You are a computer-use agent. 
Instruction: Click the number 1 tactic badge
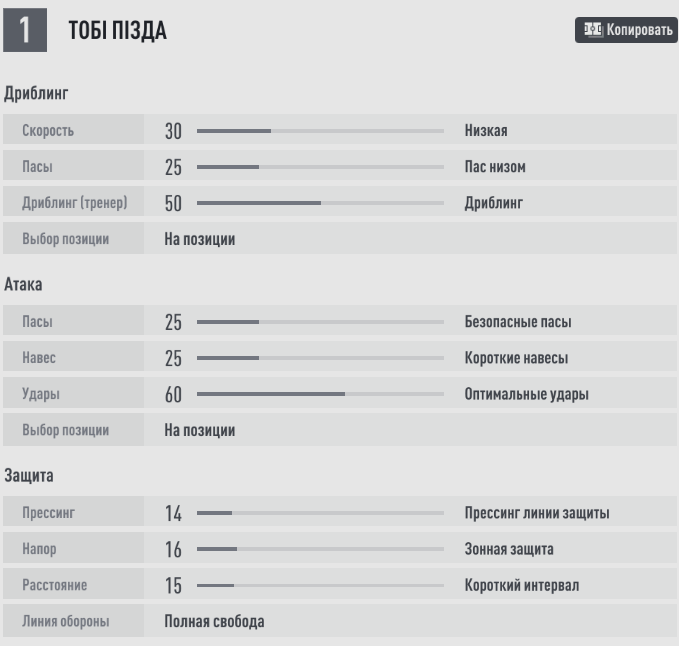click(x=25, y=31)
